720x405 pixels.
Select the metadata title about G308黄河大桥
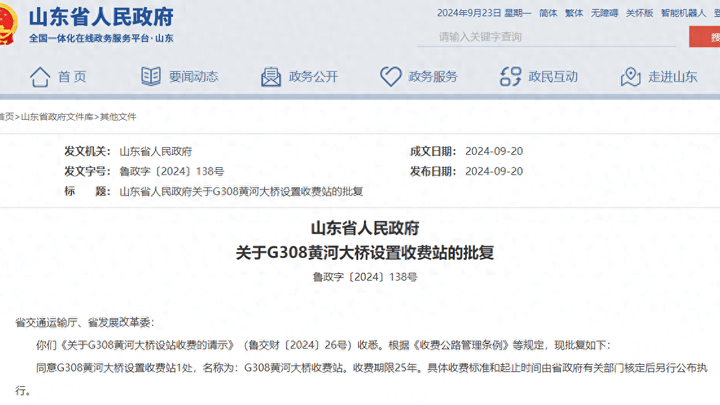coord(241,191)
